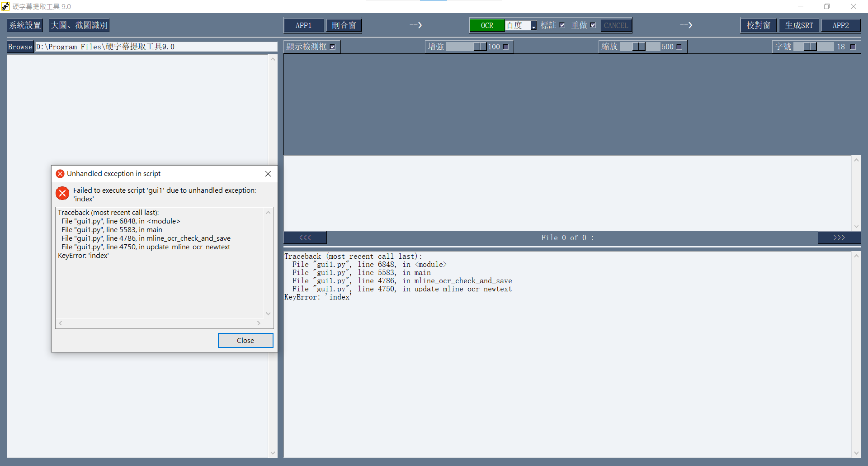The height and width of the screenshot is (466, 868).
Task: Click the empty text editing area
Action: click(567, 192)
